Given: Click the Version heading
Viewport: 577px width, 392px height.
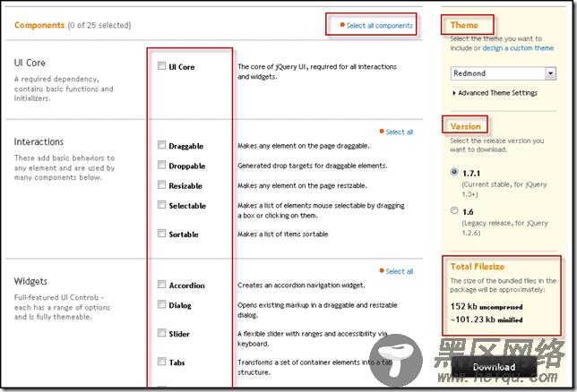Looking at the screenshot, I should (x=466, y=126).
